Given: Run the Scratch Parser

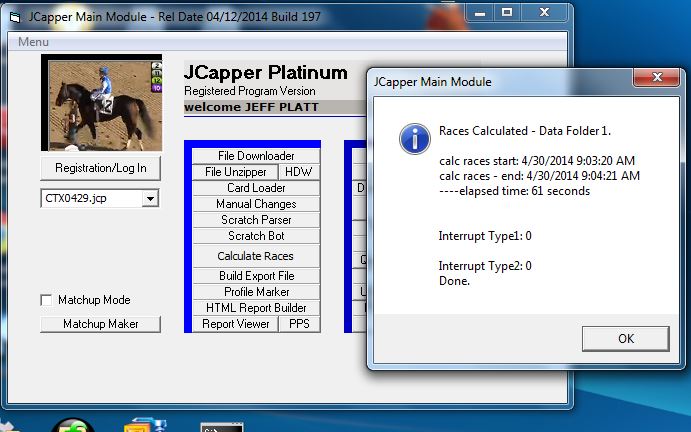Looking at the screenshot, I should (256, 220).
